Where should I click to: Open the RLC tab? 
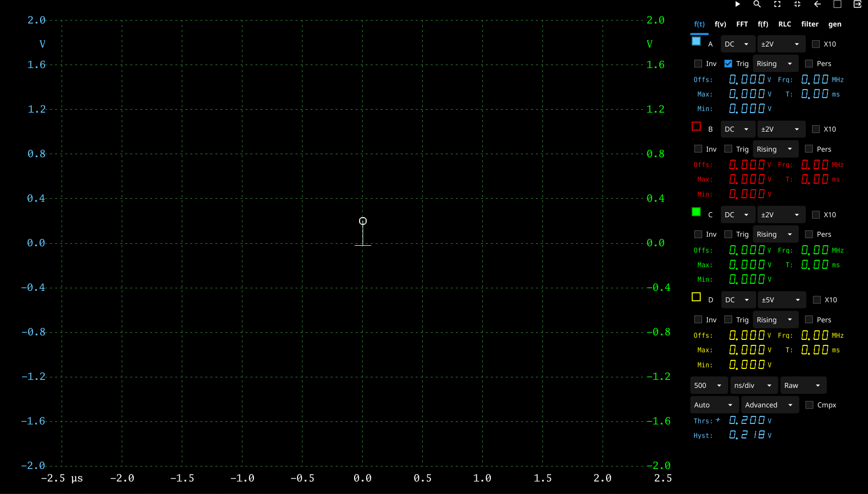click(785, 24)
